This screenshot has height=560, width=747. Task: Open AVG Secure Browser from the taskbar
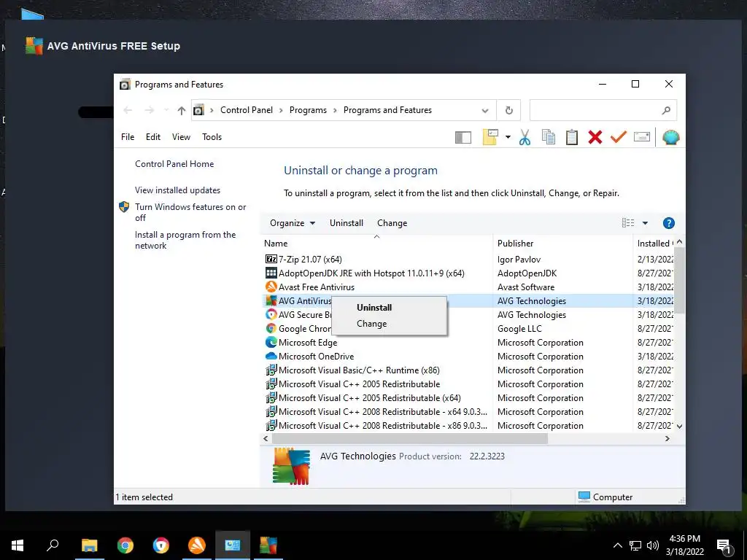(161, 545)
